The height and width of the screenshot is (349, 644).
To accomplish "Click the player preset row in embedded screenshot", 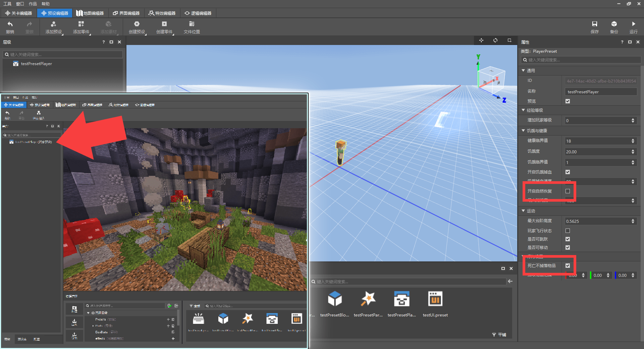I will (x=31, y=142).
